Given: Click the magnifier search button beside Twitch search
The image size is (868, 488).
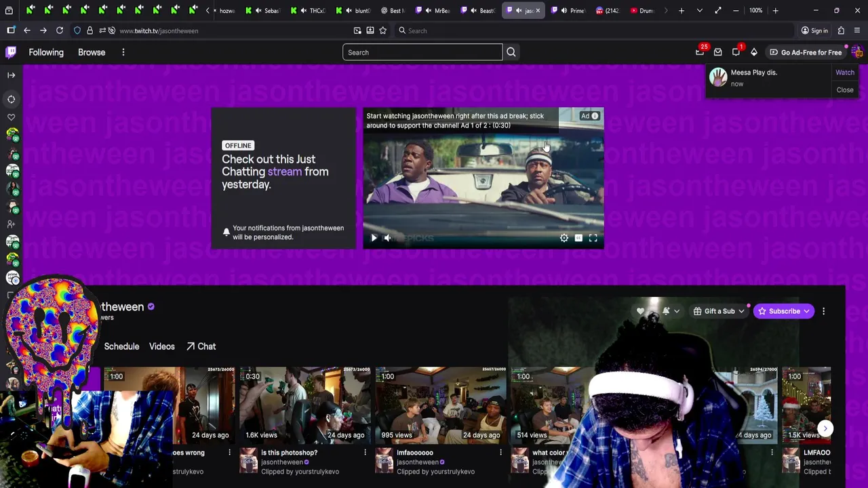Looking at the screenshot, I should pos(511,52).
